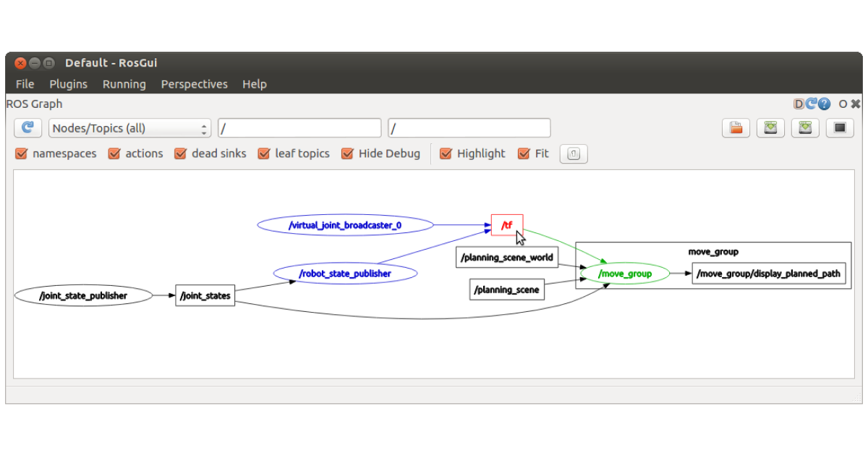Screen dimensions: 868x456
Task: Toggle the Highlight checkbox off
Action: 446,153
